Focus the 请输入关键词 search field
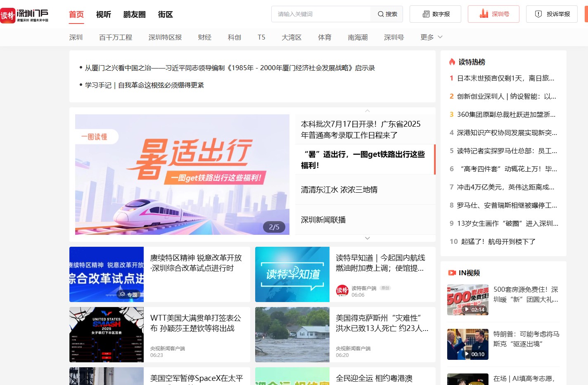 321,14
